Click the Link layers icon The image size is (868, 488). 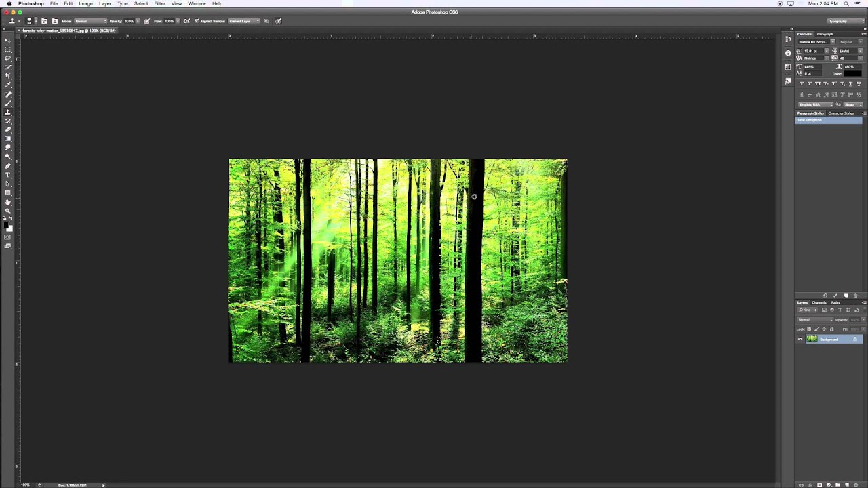801,485
